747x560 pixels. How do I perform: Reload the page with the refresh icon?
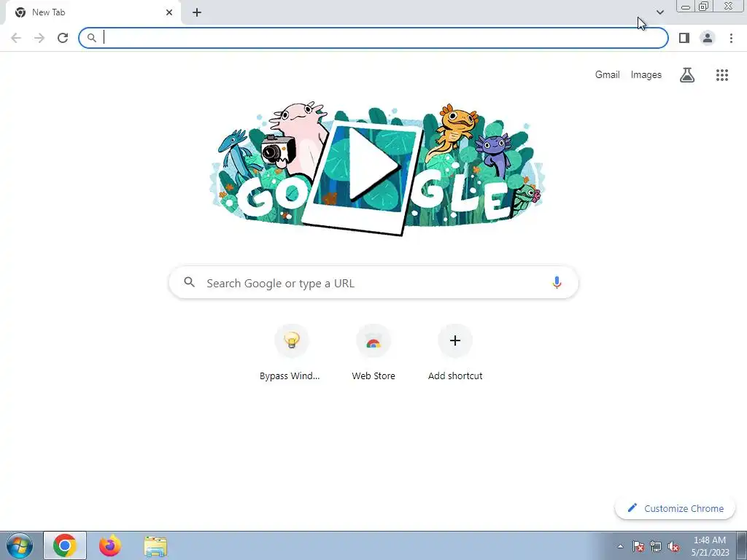pyautogui.click(x=63, y=38)
